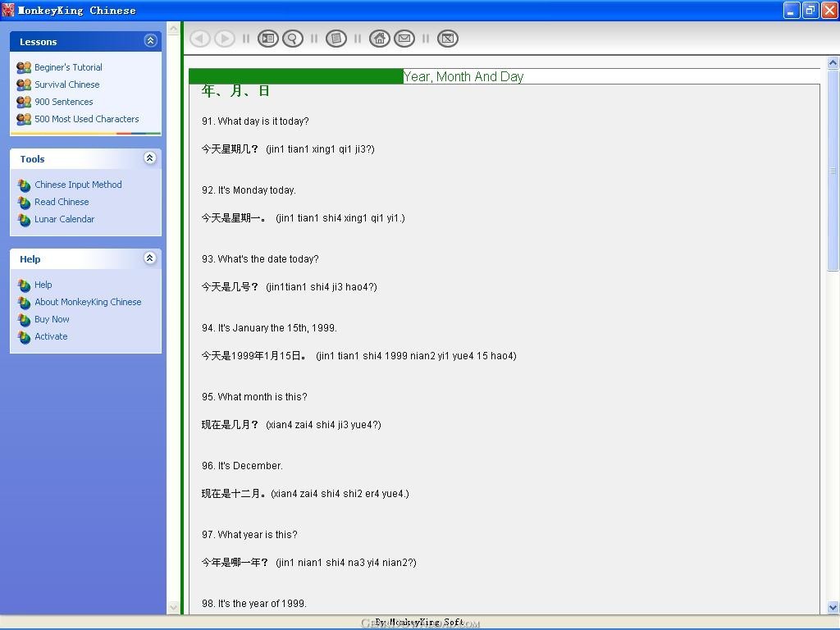840x630 pixels.
Task: Open Beginer's Tutorial lesson
Action: (68, 67)
